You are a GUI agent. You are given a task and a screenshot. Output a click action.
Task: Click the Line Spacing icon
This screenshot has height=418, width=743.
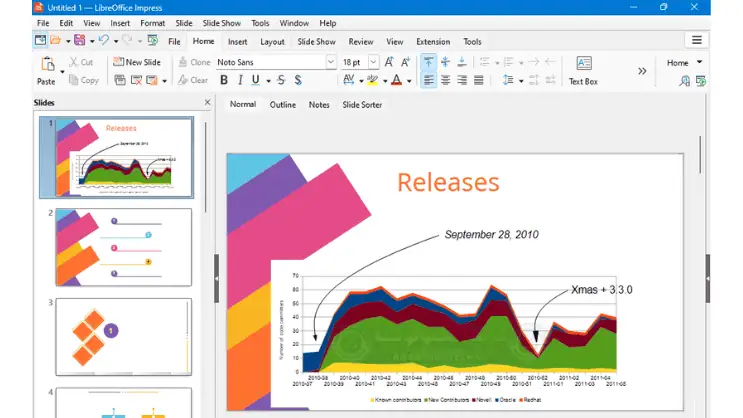[508, 80]
